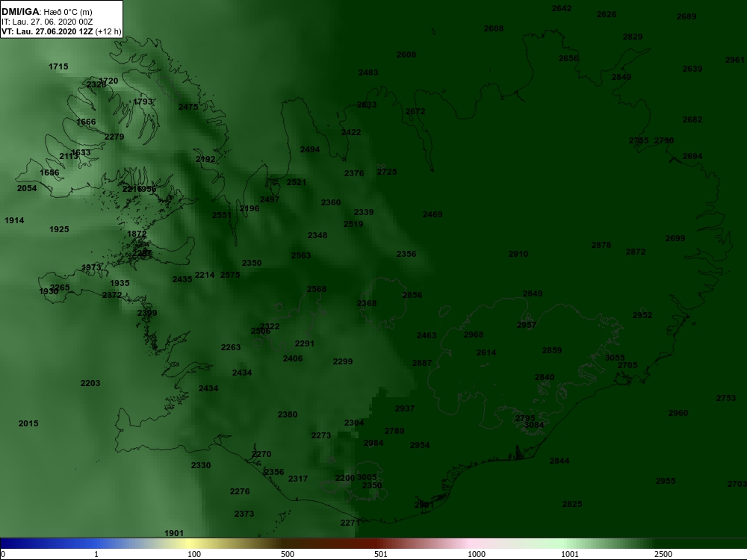Select the VT: Lau. 27.06.2020 12Z line
This screenshot has width=747, height=560.
[x=61, y=32]
